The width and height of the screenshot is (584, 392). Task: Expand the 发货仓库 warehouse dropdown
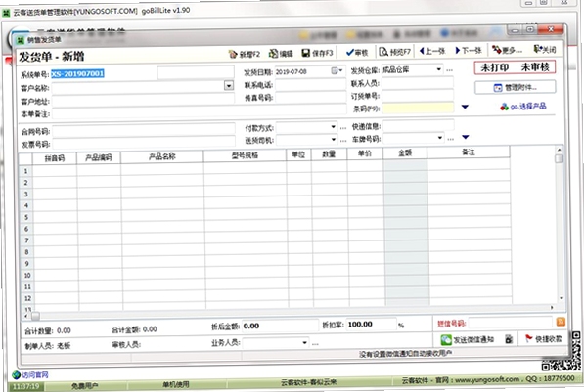(x=439, y=69)
